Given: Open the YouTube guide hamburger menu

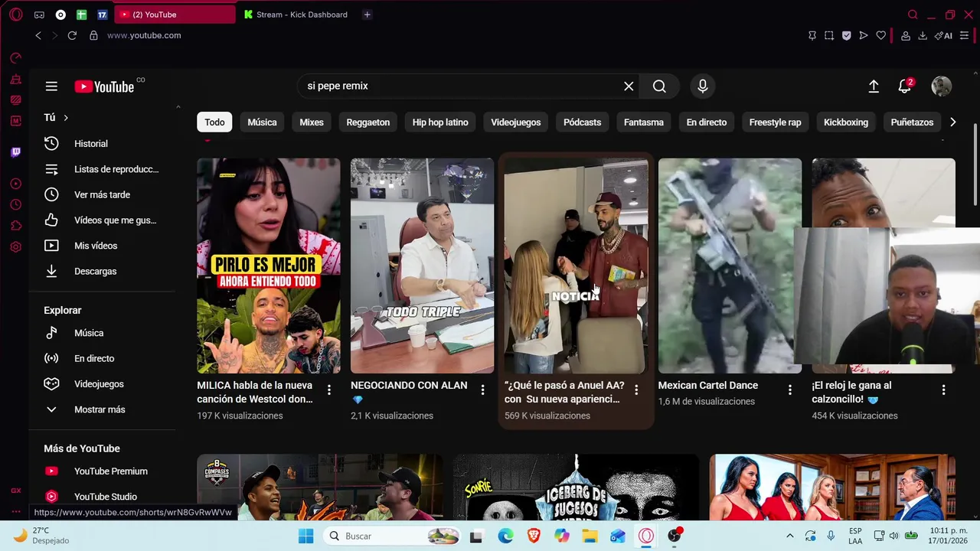Looking at the screenshot, I should [x=51, y=86].
